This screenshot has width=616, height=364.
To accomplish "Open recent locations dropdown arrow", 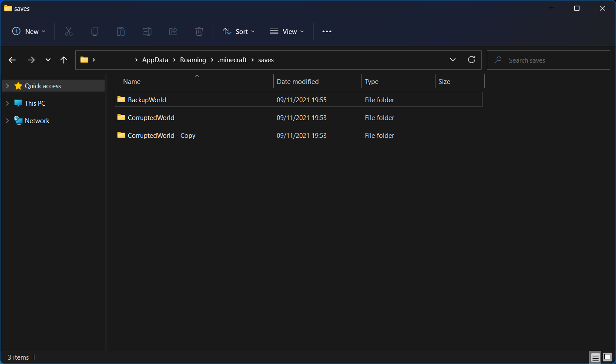I will (x=48, y=60).
